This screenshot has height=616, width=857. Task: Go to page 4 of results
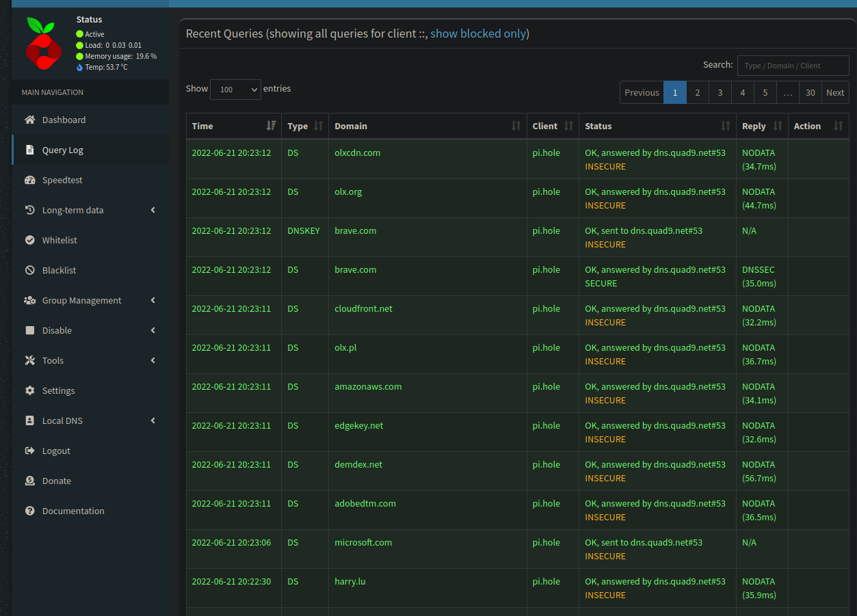[x=743, y=92]
